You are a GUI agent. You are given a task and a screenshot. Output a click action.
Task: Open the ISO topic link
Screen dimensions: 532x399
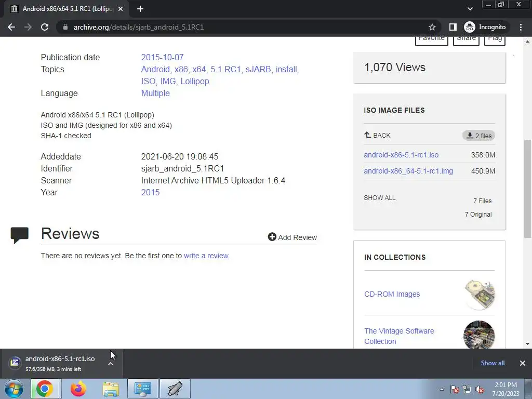pyautogui.click(x=148, y=82)
